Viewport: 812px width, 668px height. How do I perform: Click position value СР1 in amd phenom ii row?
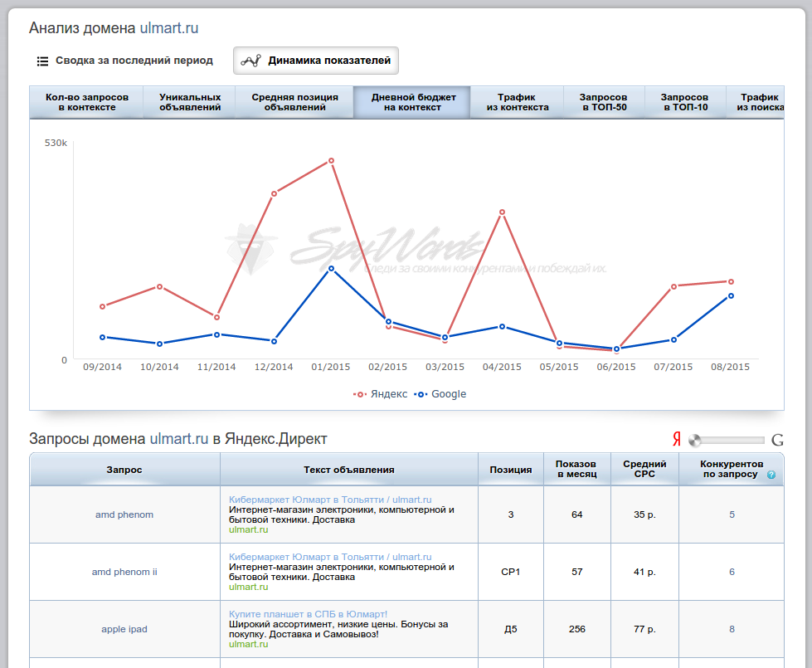coord(511,572)
